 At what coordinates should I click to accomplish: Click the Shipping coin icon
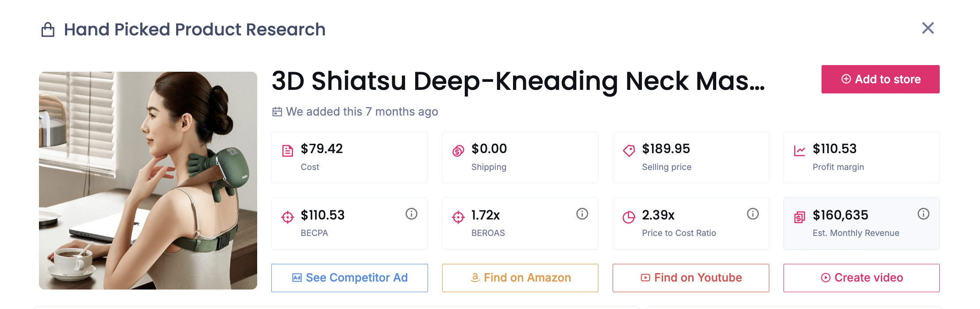458,151
